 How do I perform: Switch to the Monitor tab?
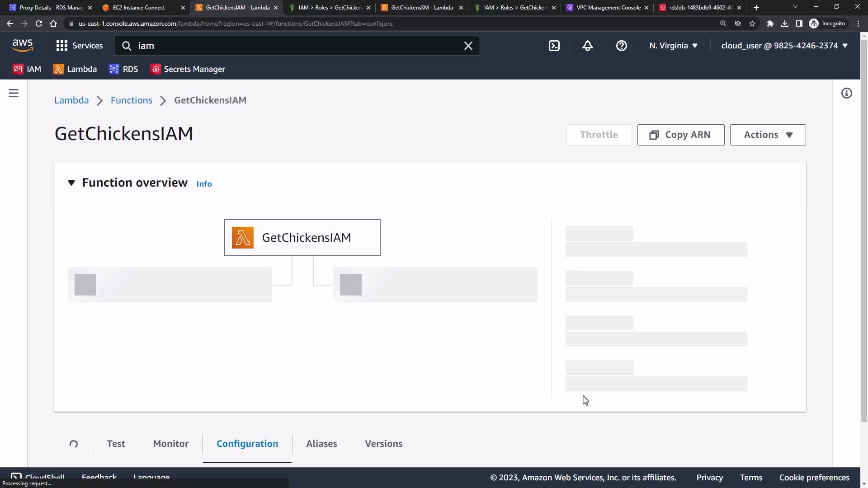point(170,444)
